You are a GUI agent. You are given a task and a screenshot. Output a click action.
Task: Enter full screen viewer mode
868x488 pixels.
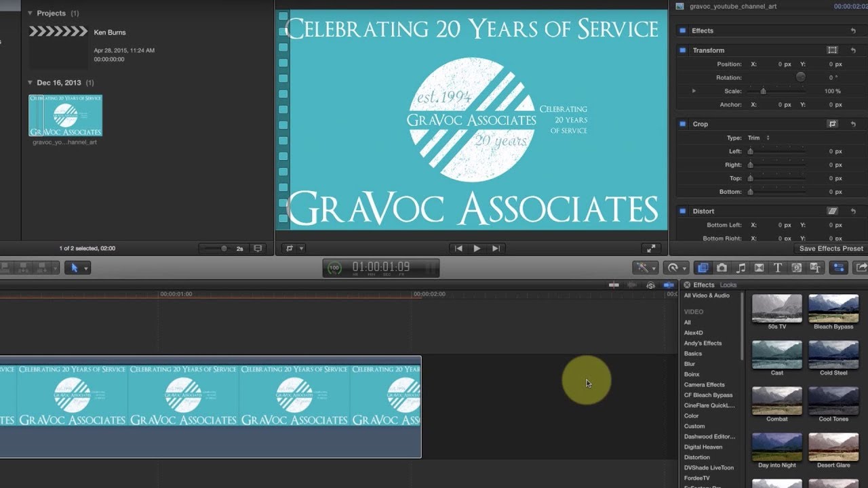[650, 249]
